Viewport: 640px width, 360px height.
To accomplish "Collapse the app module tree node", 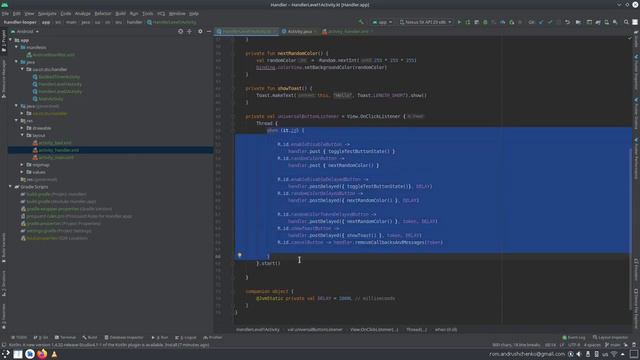I will 11,40.
